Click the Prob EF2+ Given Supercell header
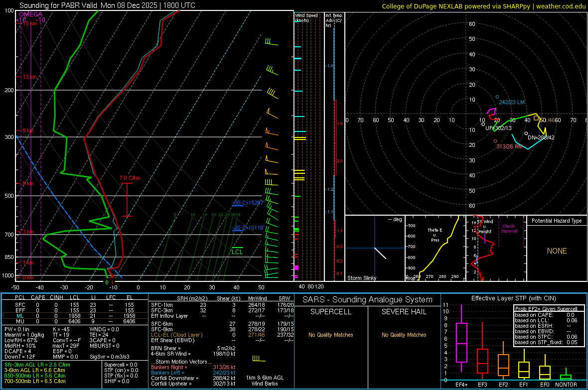Screen dimensions: 588x390 point(546,309)
